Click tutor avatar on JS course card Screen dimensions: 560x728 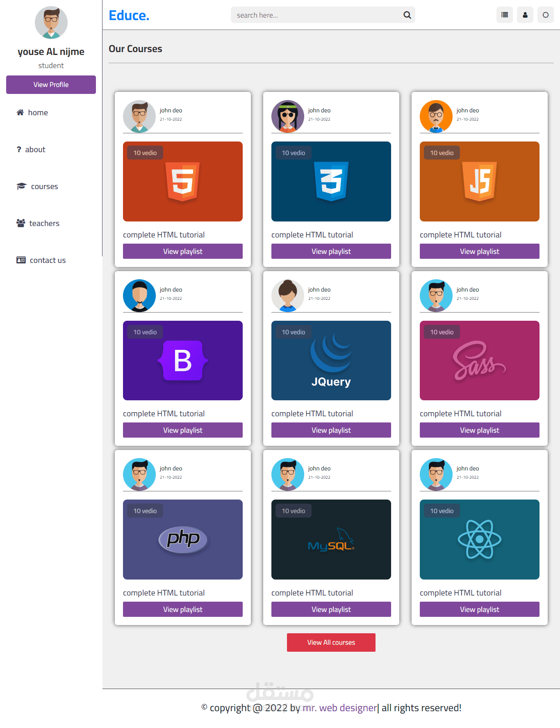coord(436,116)
